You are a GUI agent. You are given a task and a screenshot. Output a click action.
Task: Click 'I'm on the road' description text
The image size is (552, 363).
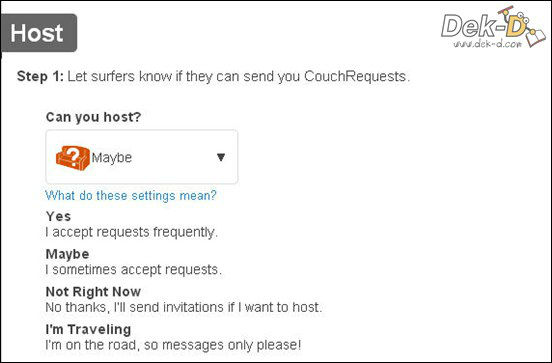coord(173,345)
